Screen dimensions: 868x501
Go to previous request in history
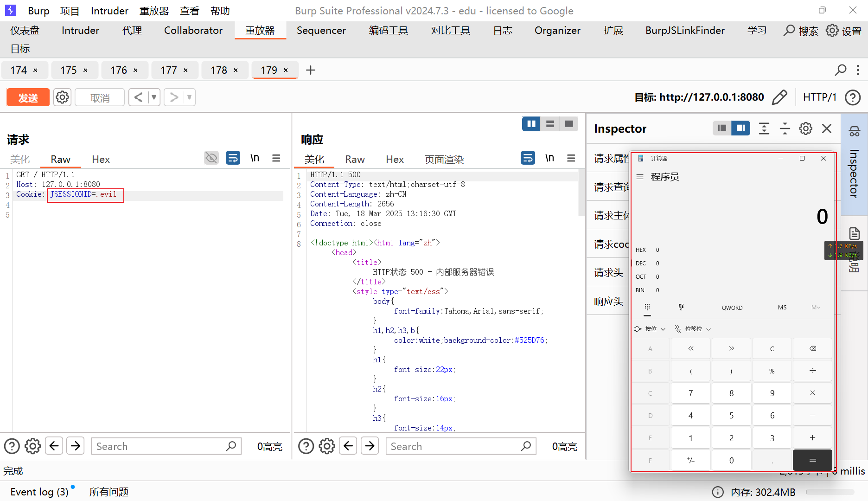pyautogui.click(x=138, y=97)
